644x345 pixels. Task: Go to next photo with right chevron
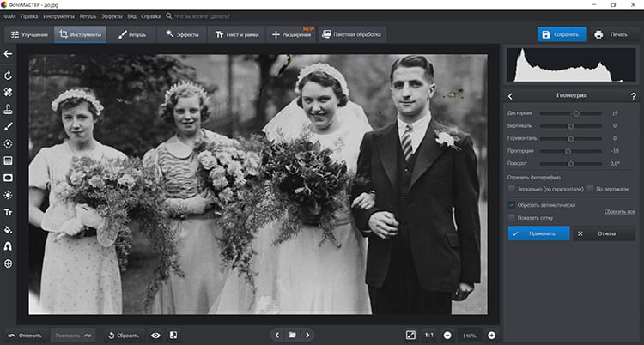point(307,335)
